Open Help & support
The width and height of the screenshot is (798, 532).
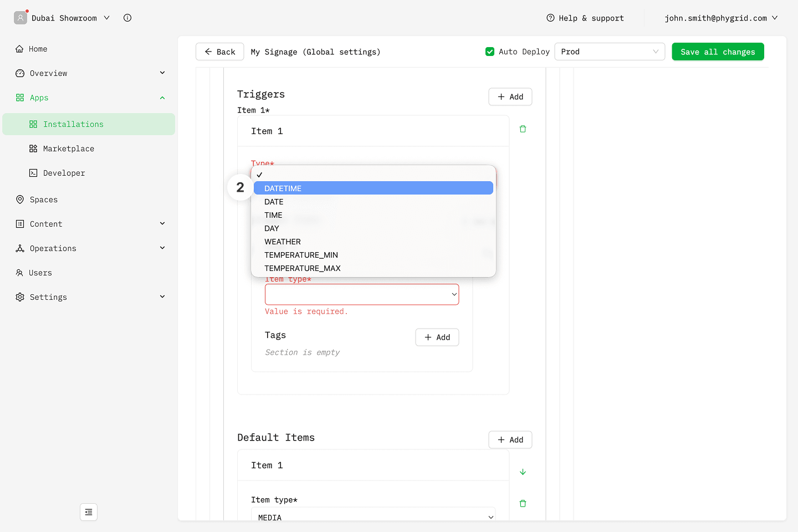585,18
